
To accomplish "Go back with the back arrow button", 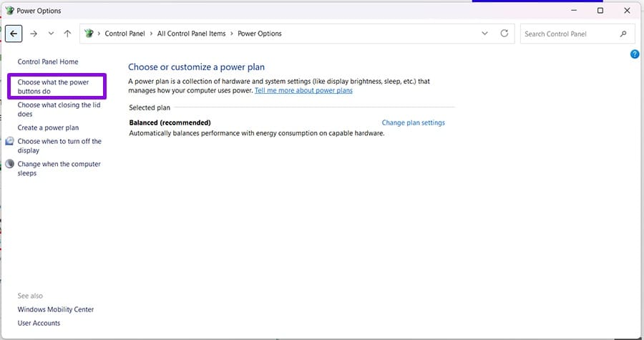I will point(14,34).
